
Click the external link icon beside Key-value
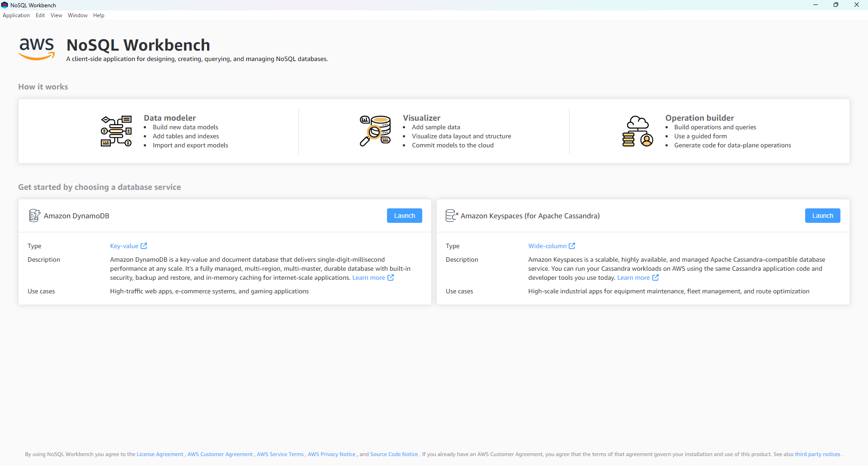pos(144,246)
